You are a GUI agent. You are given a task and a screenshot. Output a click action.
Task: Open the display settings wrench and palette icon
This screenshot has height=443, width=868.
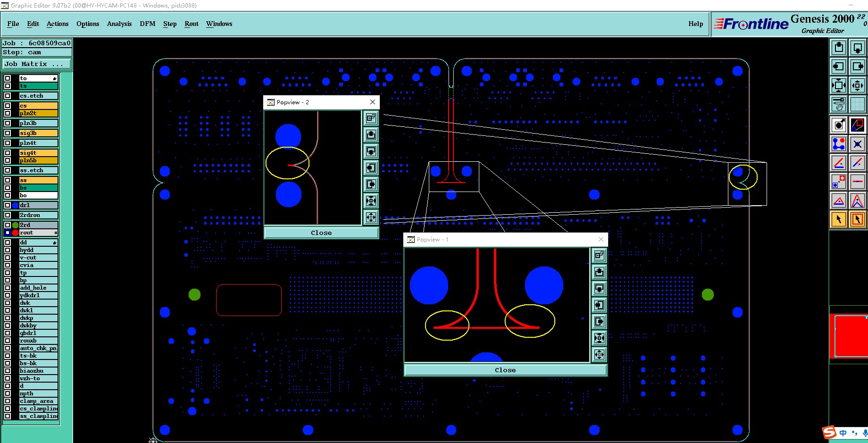point(839,104)
